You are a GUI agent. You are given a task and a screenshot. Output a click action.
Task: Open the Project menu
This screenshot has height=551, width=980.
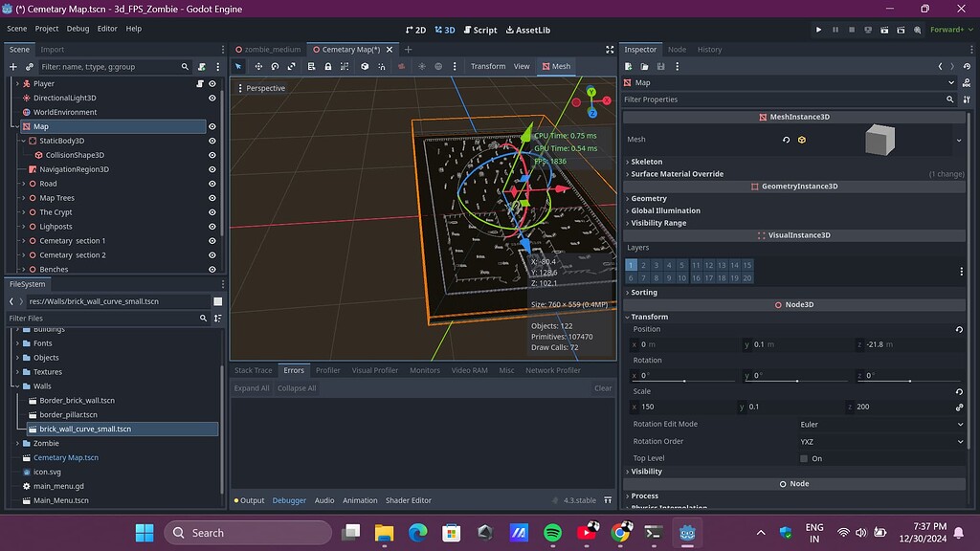point(47,29)
